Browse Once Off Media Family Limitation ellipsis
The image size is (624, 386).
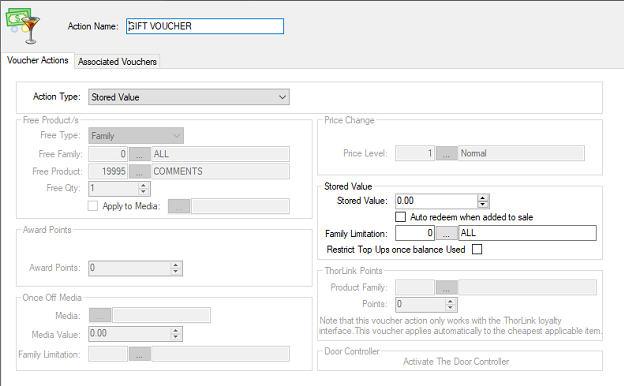pyautogui.click(x=139, y=354)
